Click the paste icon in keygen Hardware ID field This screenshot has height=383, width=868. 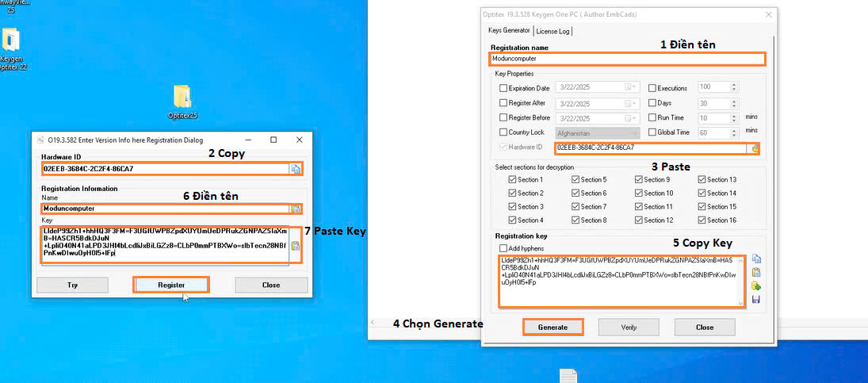(x=755, y=148)
